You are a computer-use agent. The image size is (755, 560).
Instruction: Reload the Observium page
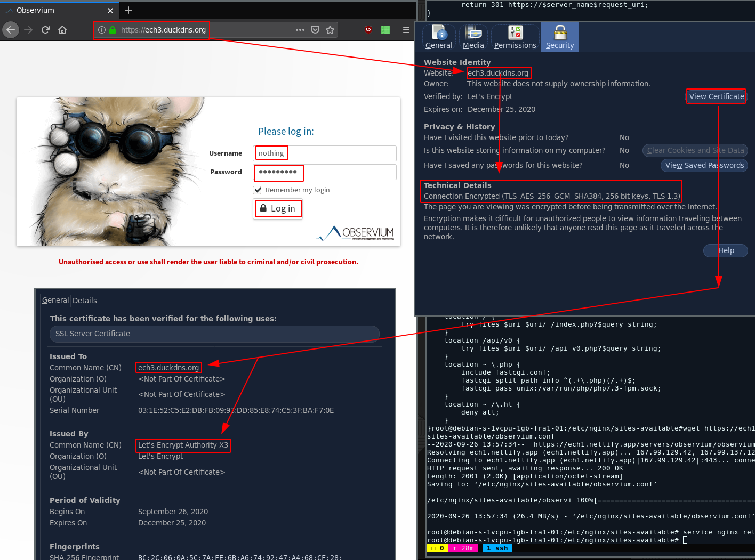[x=45, y=30]
